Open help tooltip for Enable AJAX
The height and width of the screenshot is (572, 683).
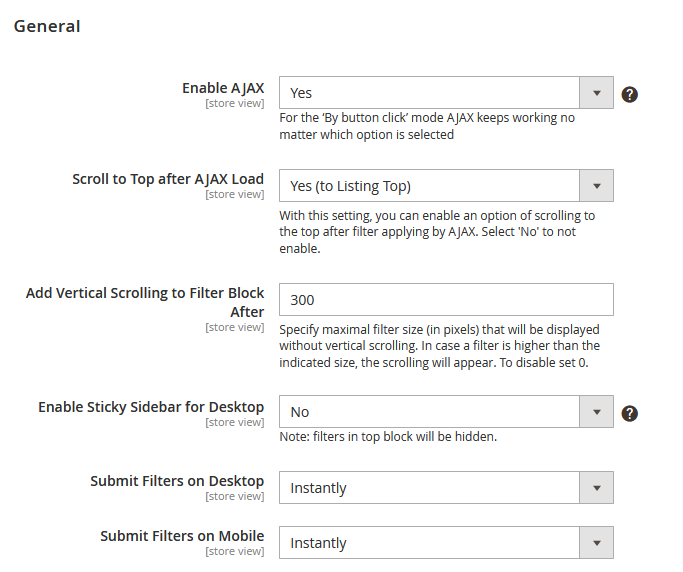pos(629,95)
